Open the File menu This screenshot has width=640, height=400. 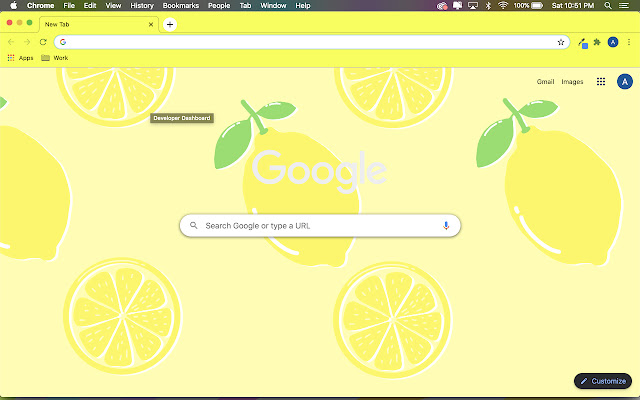pyautogui.click(x=69, y=5)
